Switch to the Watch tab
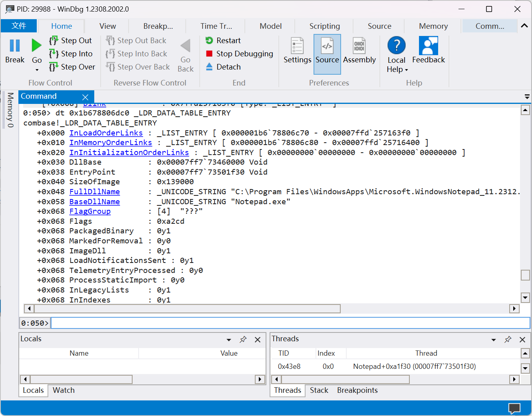 (x=64, y=390)
